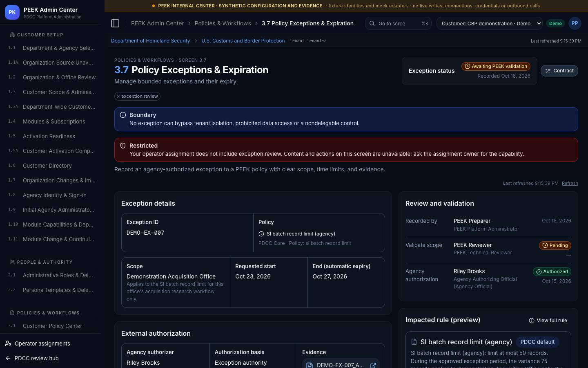Click the DEMO-EX-007 exception ID value

tap(145, 233)
